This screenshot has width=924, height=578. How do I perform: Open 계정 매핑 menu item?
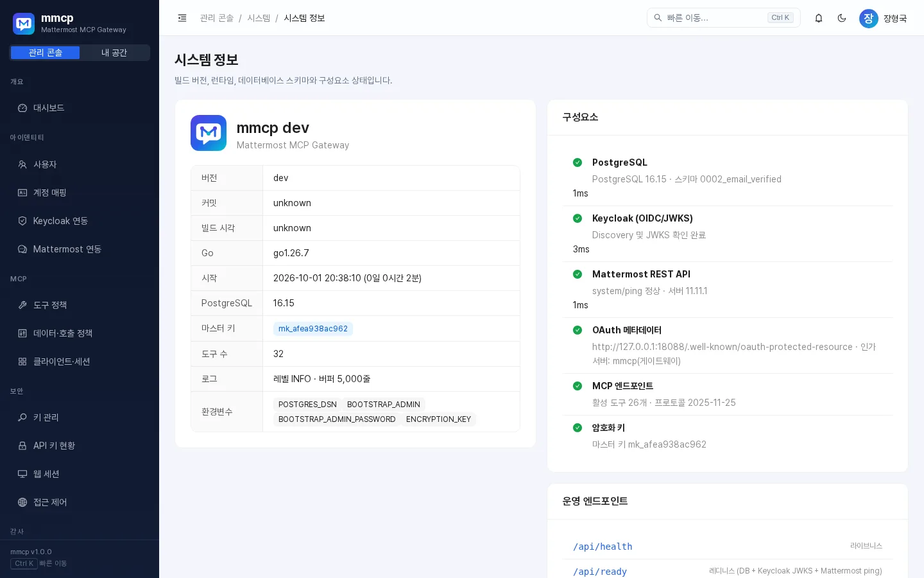[80, 193]
